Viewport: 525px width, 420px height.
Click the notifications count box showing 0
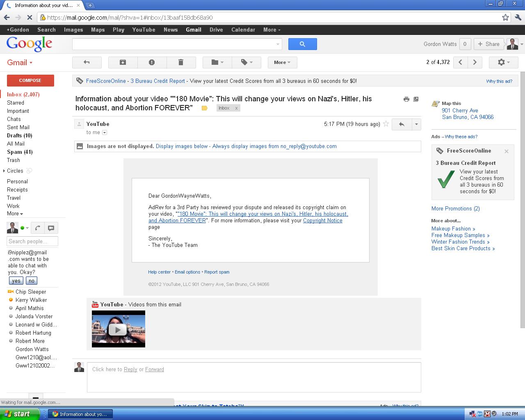[x=465, y=44]
